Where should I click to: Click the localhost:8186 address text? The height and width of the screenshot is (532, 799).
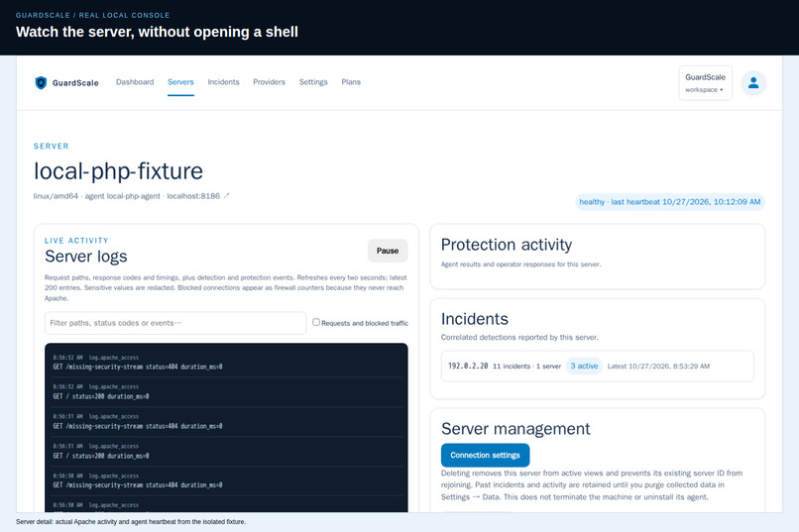[193, 196]
